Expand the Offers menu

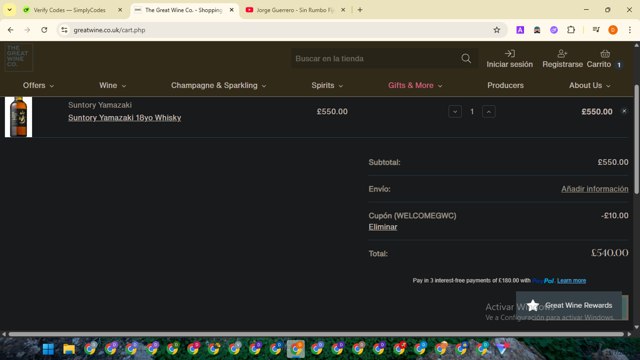coord(38,85)
